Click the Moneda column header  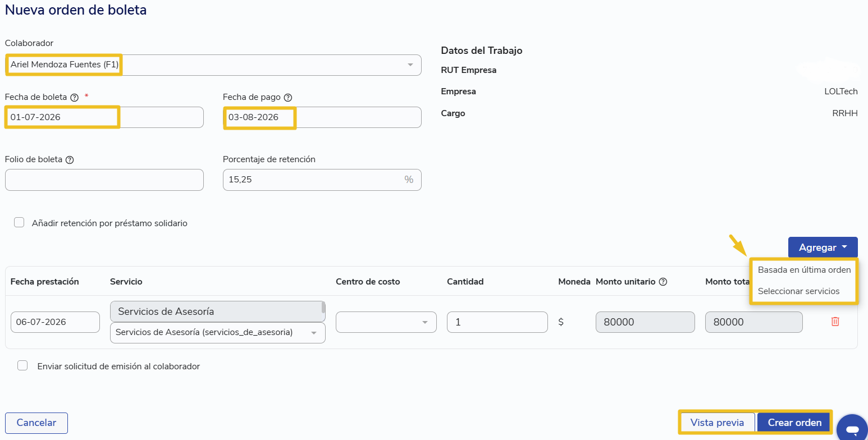pyautogui.click(x=574, y=282)
